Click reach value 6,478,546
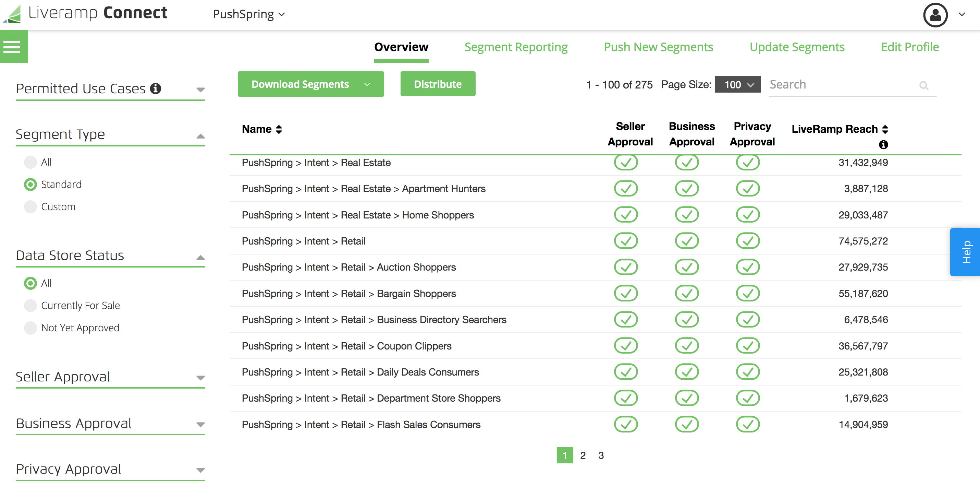 (x=866, y=320)
